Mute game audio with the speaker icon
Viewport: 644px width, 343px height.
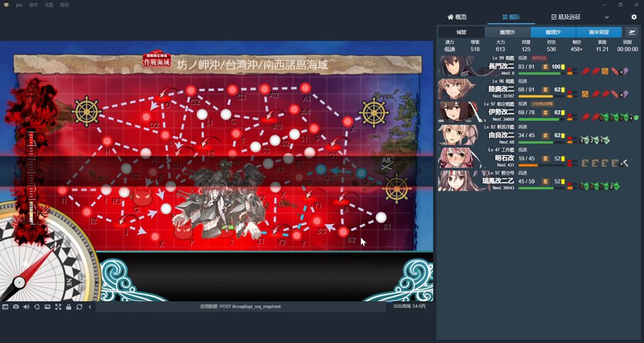pyautogui.click(x=26, y=307)
